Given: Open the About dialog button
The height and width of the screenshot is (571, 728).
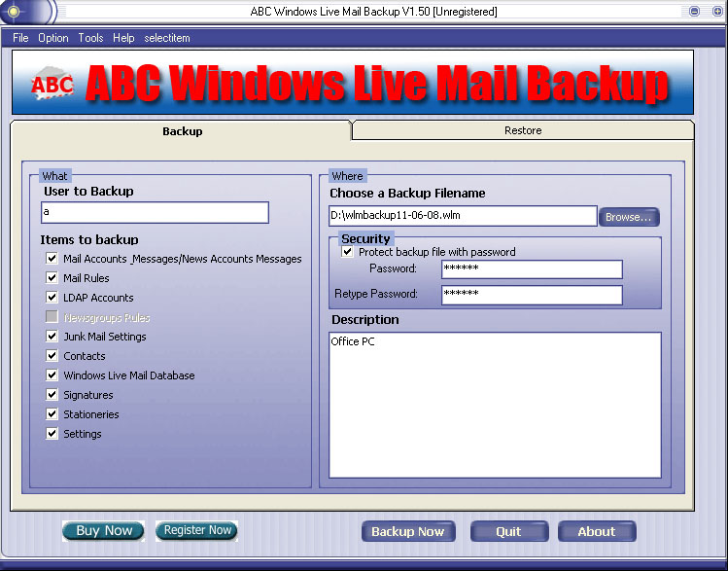Looking at the screenshot, I should 597,531.
